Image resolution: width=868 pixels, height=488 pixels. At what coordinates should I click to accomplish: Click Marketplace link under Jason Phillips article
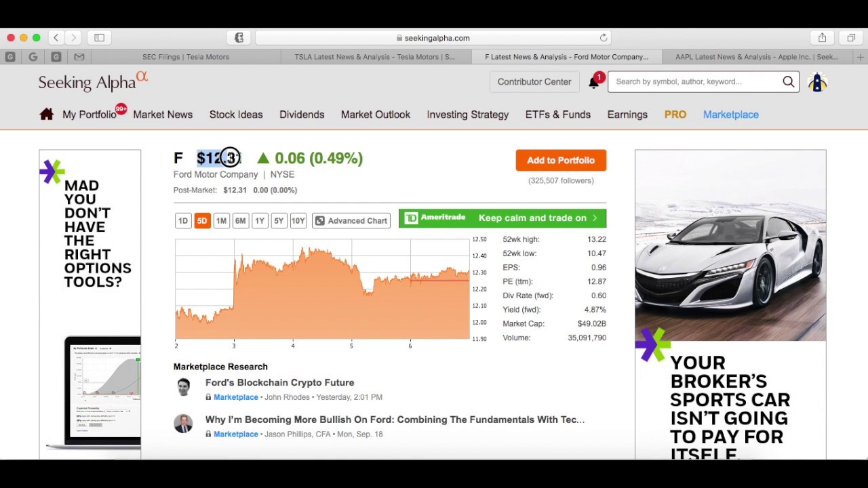(x=236, y=434)
